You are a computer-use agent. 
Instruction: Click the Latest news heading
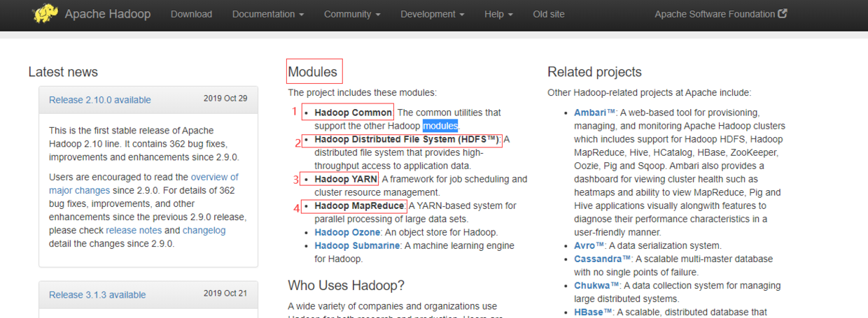coord(63,72)
